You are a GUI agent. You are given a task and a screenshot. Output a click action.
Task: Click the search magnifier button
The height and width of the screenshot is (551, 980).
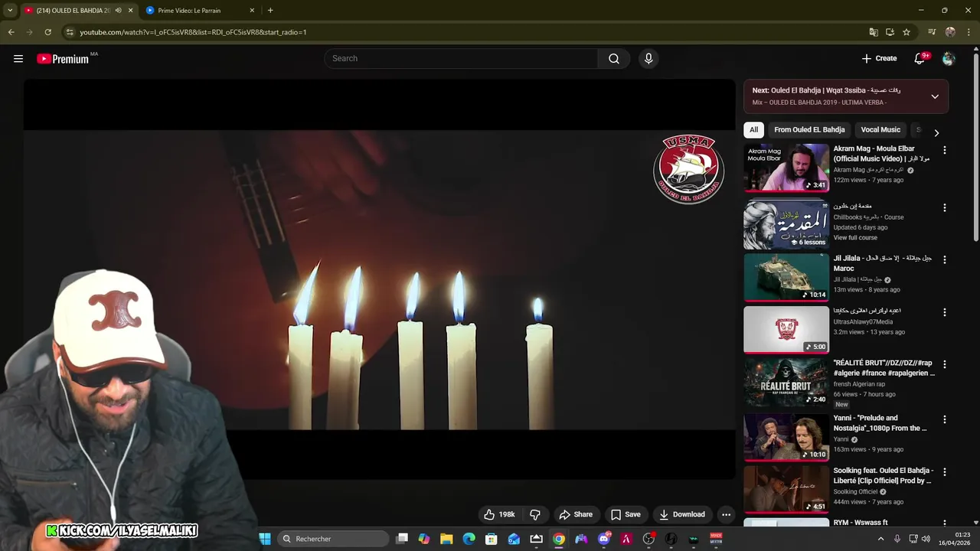[x=614, y=58]
